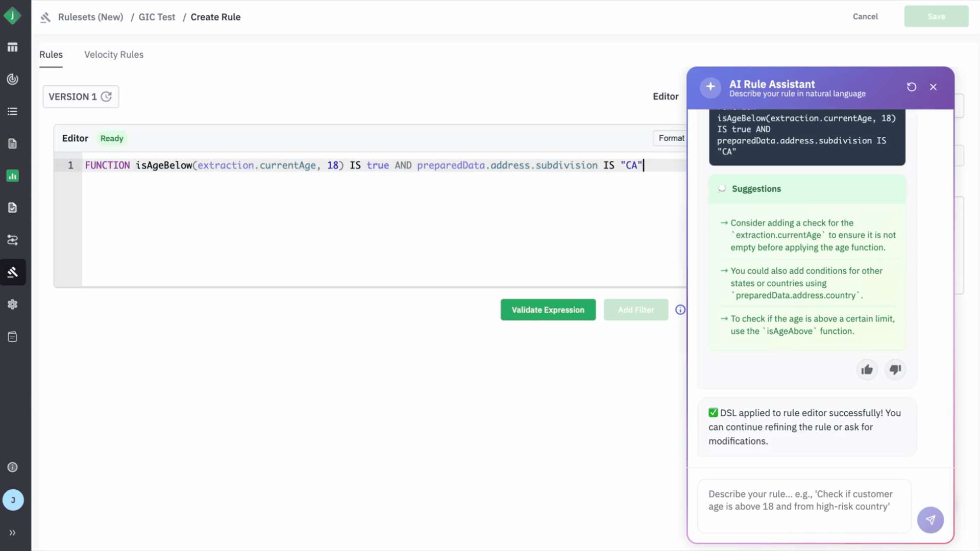Open the checked document icon in sidebar
980x551 pixels.
[13, 208]
